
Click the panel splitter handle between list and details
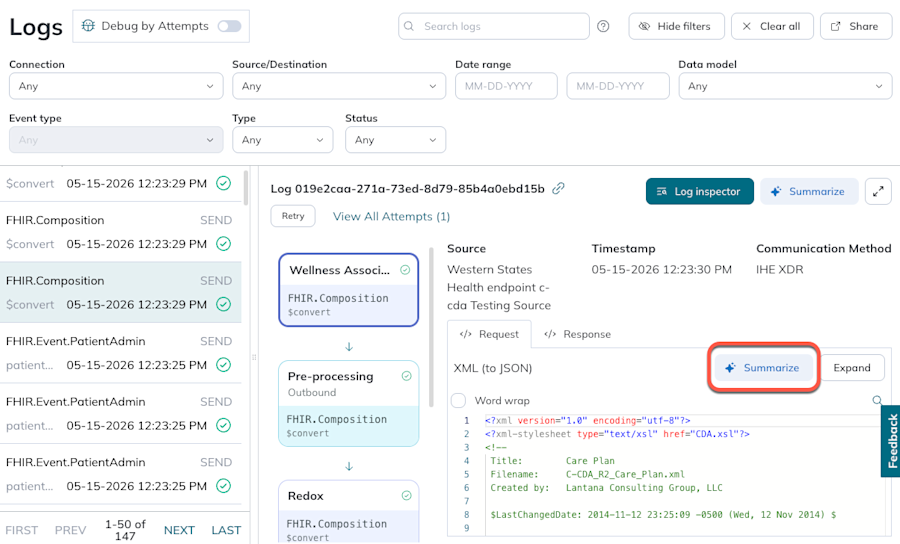pyautogui.click(x=254, y=357)
